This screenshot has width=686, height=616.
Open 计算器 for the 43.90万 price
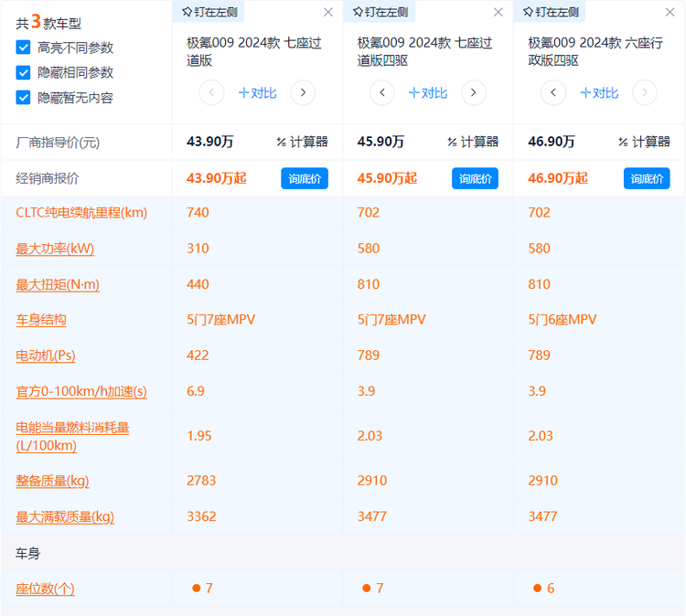click(x=302, y=142)
